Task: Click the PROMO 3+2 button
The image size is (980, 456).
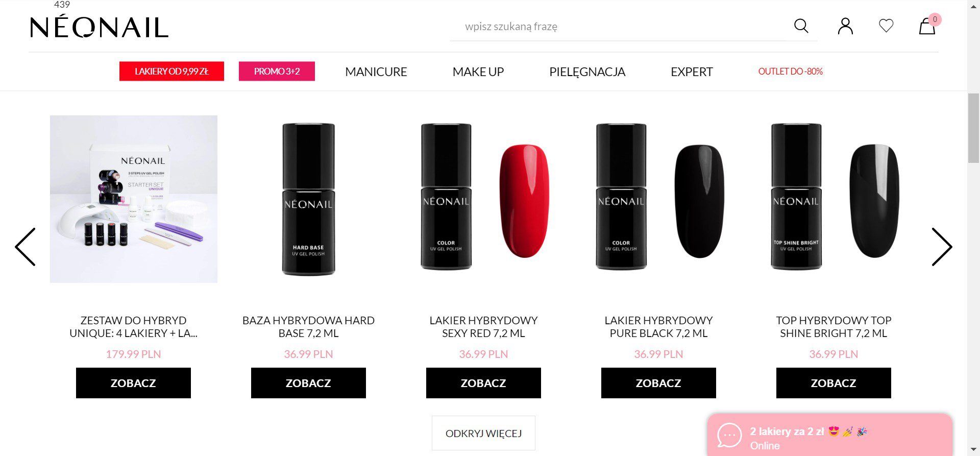Action: point(277,71)
